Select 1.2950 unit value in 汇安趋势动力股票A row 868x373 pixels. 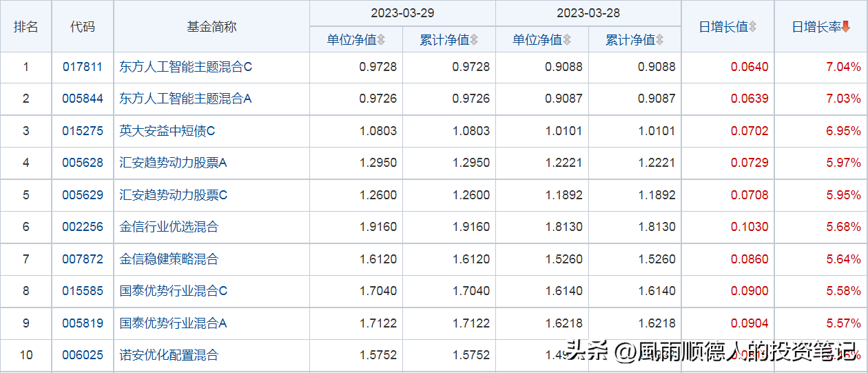pos(378,163)
